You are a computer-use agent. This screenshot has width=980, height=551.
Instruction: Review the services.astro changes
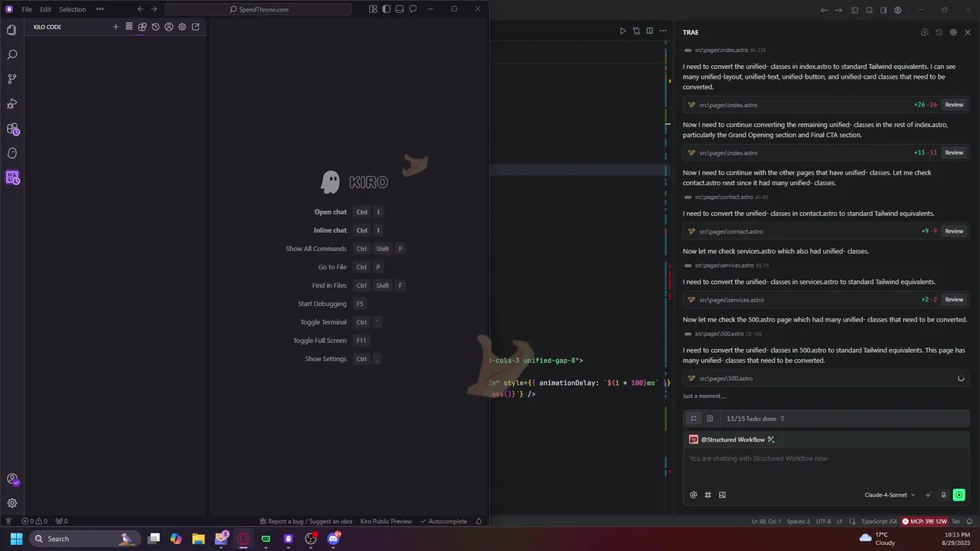tap(954, 299)
